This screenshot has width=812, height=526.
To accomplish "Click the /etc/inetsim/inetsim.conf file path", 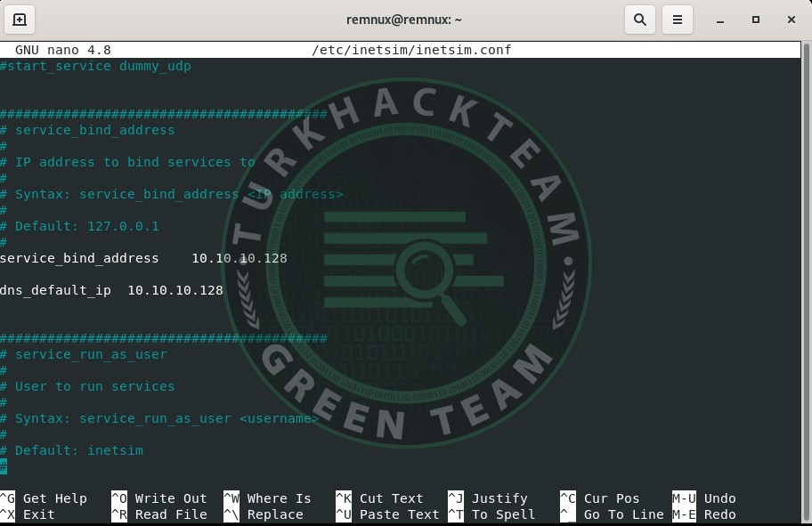I will tap(411, 50).
